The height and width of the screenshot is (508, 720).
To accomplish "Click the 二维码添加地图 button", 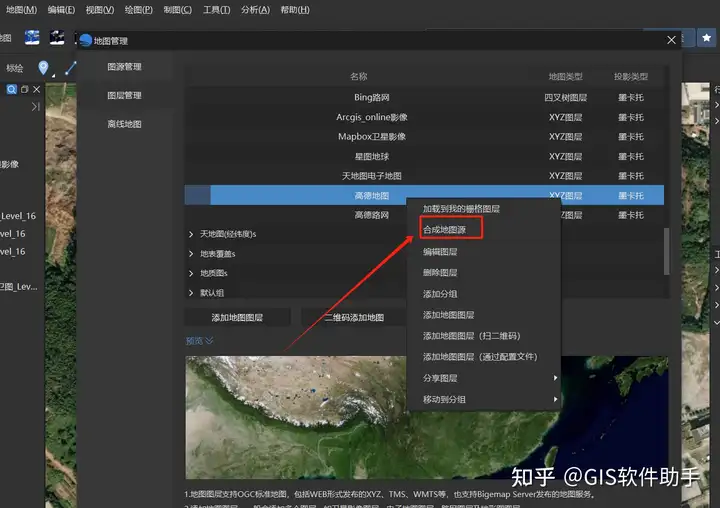I will [x=354, y=317].
